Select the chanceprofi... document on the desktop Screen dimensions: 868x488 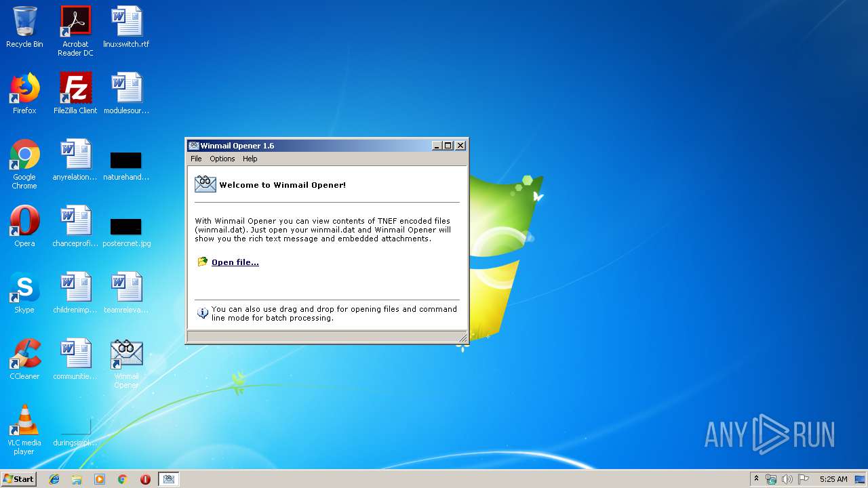[x=75, y=226]
